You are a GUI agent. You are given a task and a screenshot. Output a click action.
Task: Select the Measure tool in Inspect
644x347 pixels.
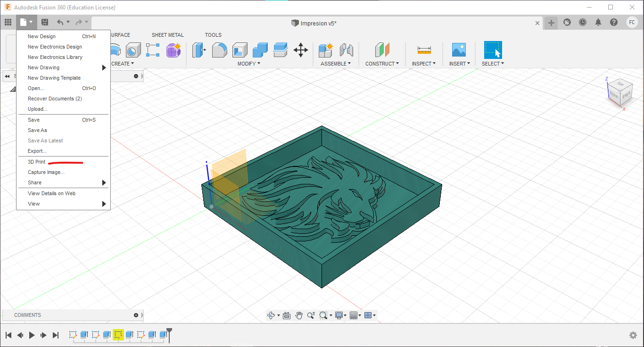coord(424,50)
